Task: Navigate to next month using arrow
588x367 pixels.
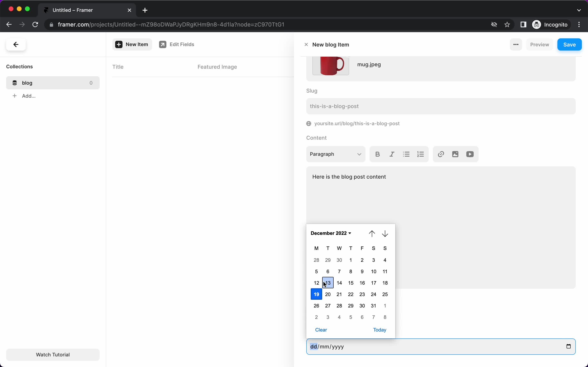Action: [385, 233]
